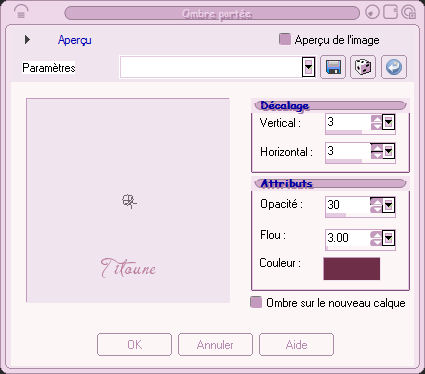Click the Horizontal offset value field

(348, 151)
